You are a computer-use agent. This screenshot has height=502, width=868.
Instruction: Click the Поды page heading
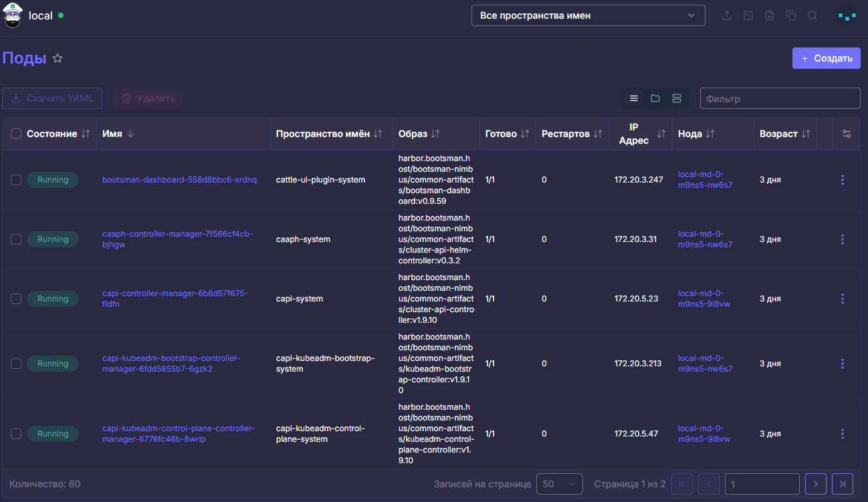coord(24,58)
